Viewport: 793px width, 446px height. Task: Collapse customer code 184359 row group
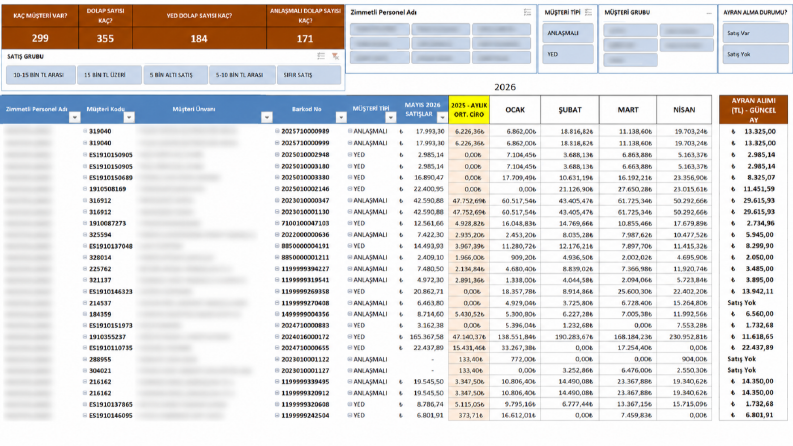[85, 314]
